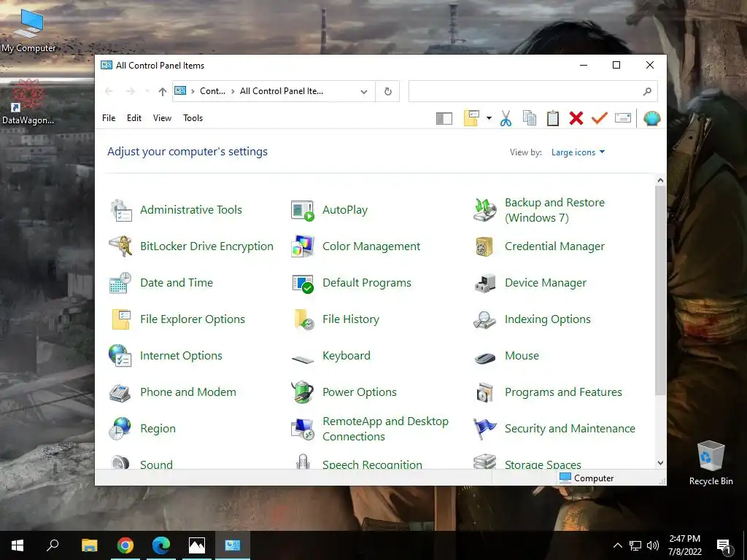
Task: Open the BitLocker Drive Encryption icon
Action: click(x=121, y=246)
